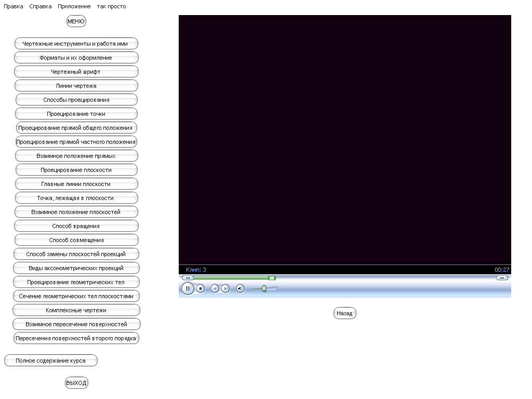Select the Способ совмещения topic
Viewport: 532px width, 399px height.
pyautogui.click(x=76, y=240)
